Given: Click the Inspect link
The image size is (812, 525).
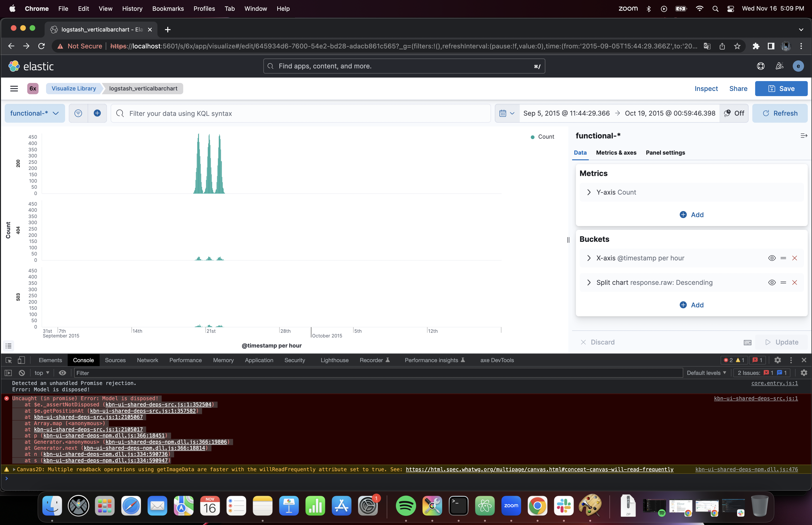Looking at the screenshot, I should tap(706, 89).
